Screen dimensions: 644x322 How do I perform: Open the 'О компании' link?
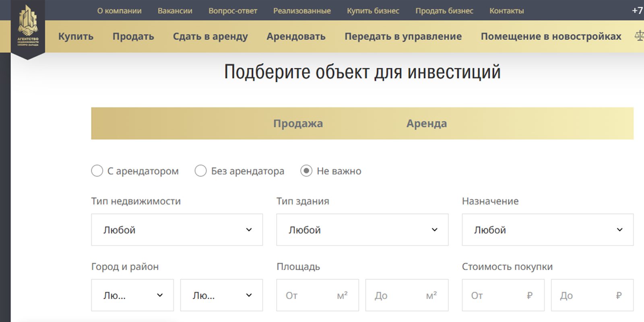(x=119, y=11)
